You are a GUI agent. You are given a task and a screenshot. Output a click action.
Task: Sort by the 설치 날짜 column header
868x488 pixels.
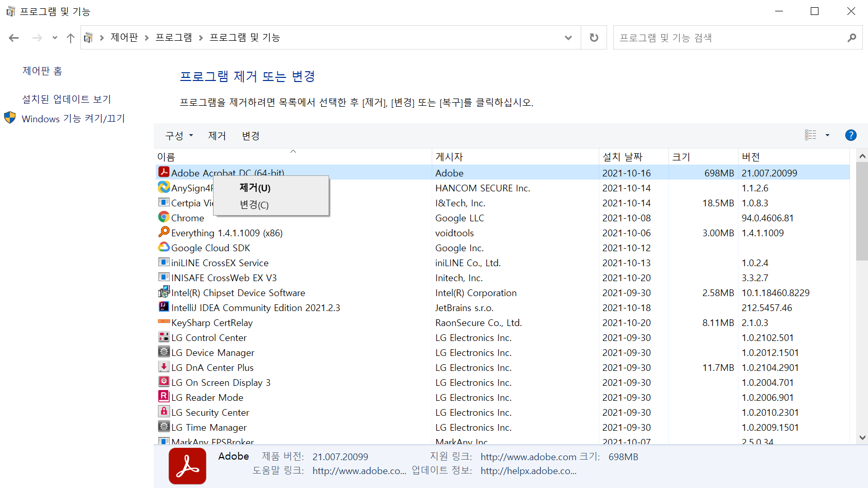pos(634,157)
